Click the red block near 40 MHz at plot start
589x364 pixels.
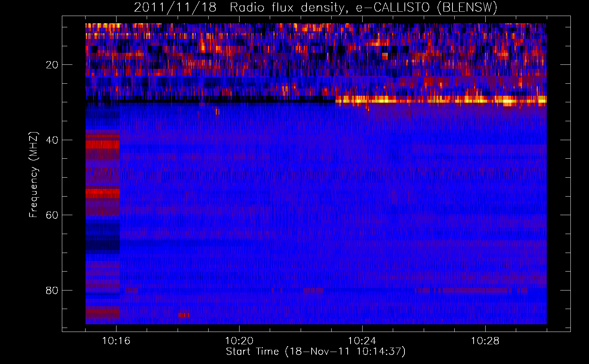tap(103, 145)
